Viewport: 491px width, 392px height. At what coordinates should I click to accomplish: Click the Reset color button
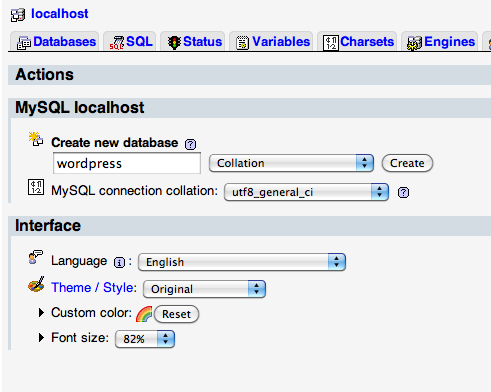pyautogui.click(x=176, y=314)
